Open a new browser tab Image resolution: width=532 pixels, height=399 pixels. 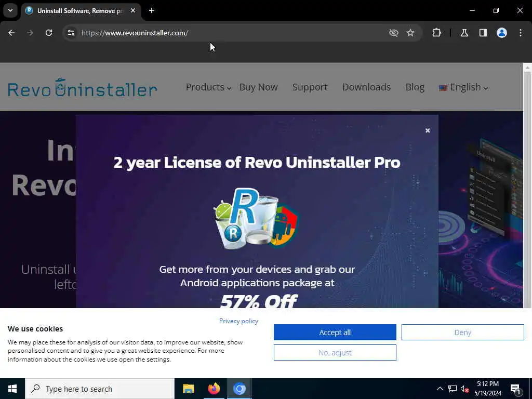point(152,10)
